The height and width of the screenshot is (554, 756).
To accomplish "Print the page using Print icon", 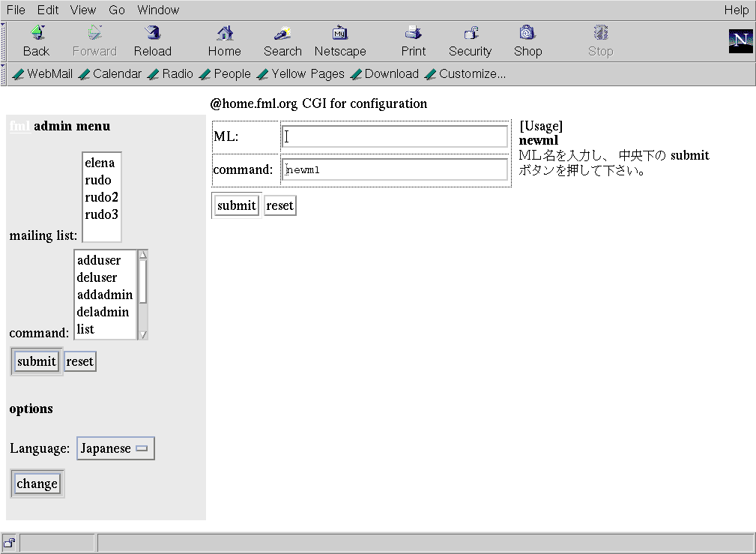I will pyautogui.click(x=413, y=34).
